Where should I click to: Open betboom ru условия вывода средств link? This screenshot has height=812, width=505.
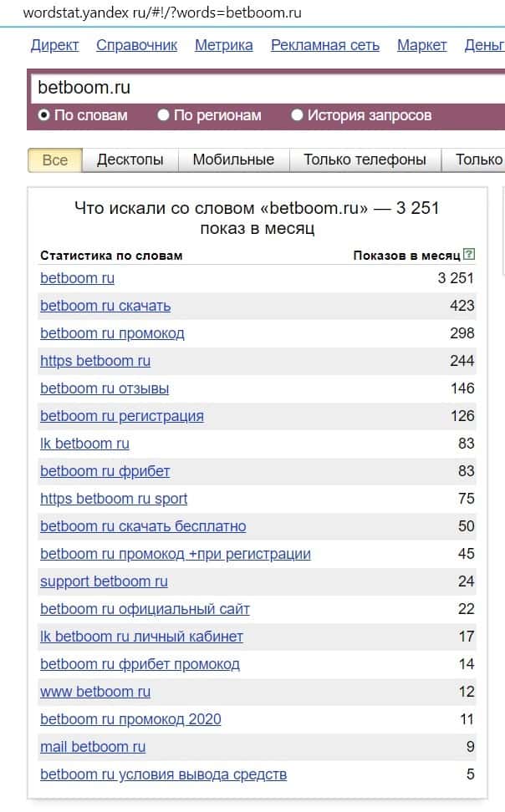[x=163, y=774]
